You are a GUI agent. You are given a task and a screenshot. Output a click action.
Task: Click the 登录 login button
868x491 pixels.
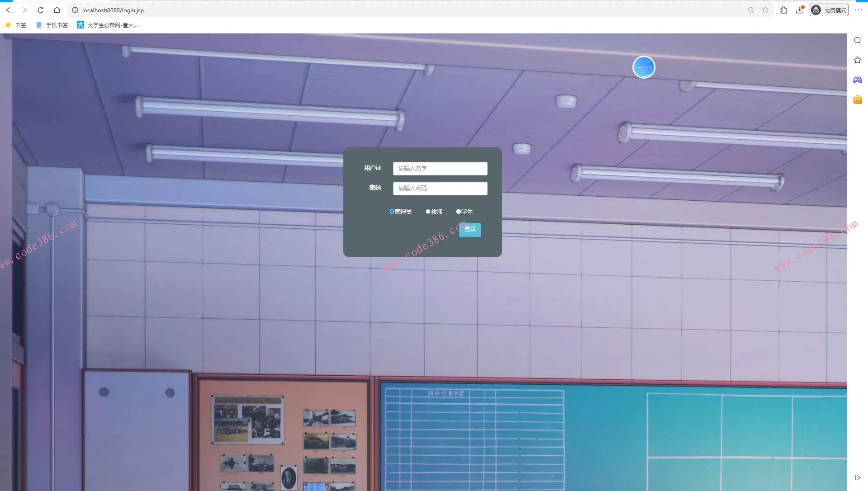coord(470,230)
